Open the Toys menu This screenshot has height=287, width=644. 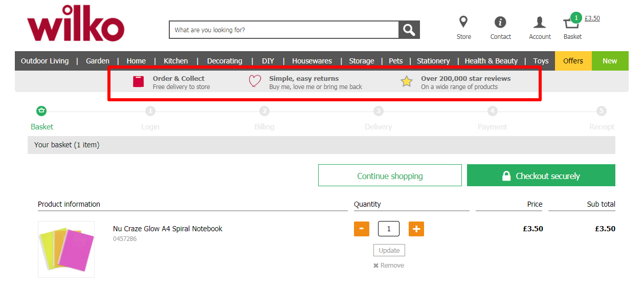pyautogui.click(x=541, y=61)
